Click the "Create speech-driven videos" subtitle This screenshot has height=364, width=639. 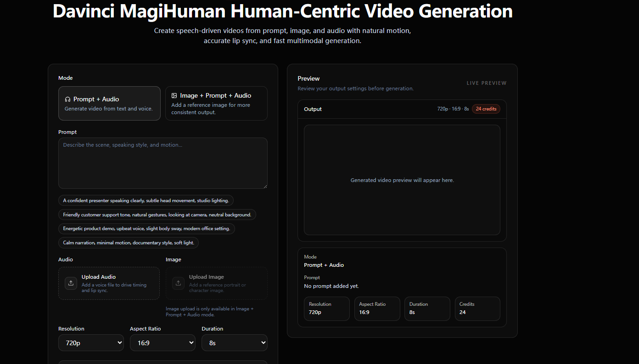tap(282, 36)
